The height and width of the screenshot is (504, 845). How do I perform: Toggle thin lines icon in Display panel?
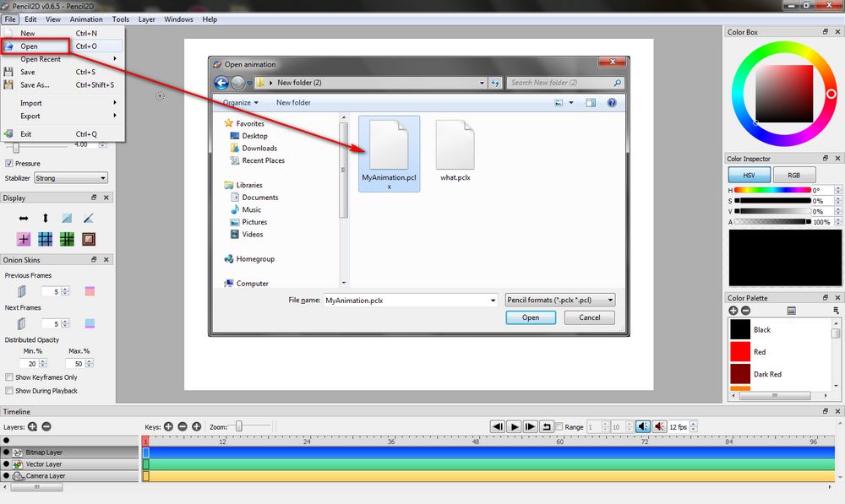pos(67,218)
